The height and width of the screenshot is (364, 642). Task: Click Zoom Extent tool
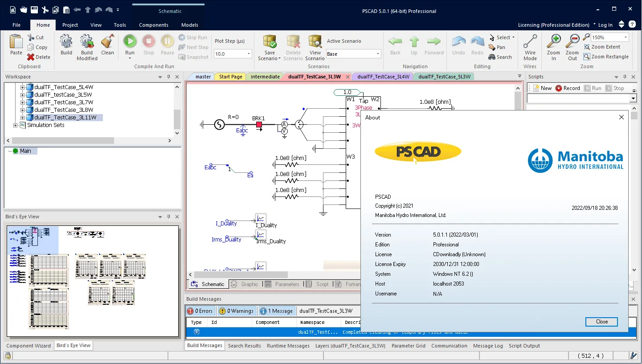pyautogui.click(x=601, y=47)
